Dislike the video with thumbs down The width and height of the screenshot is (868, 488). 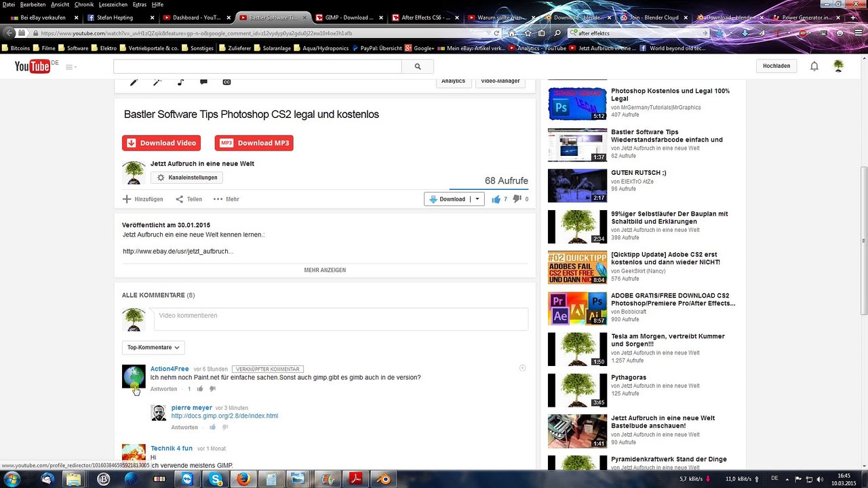tap(517, 199)
